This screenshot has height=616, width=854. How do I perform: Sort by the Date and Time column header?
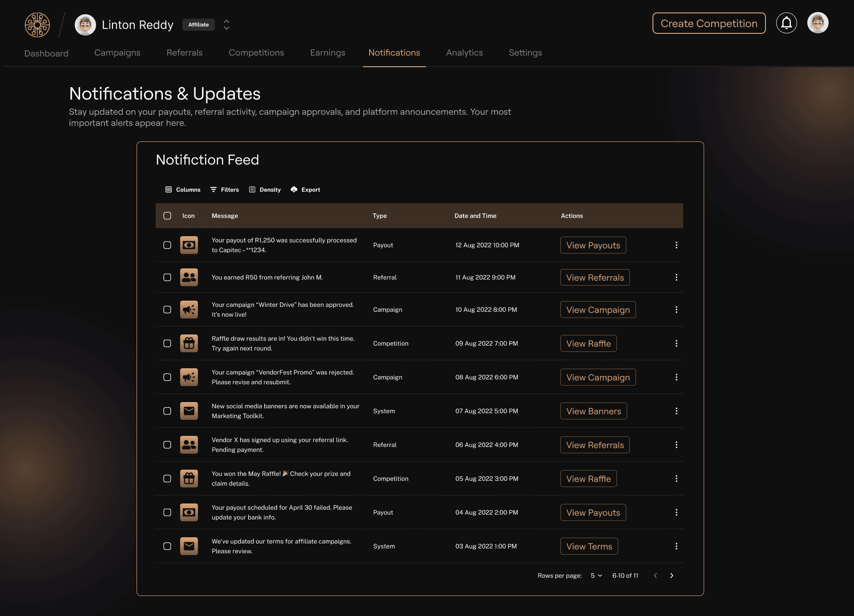pyautogui.click(x=475, y=216)
